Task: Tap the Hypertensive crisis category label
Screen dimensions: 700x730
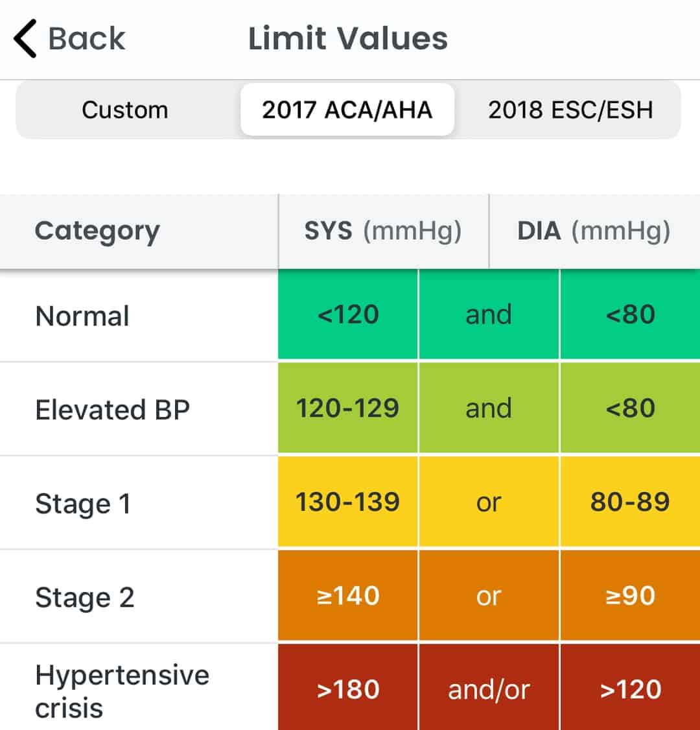Action: pyautogui.click(x=123, y=689)
